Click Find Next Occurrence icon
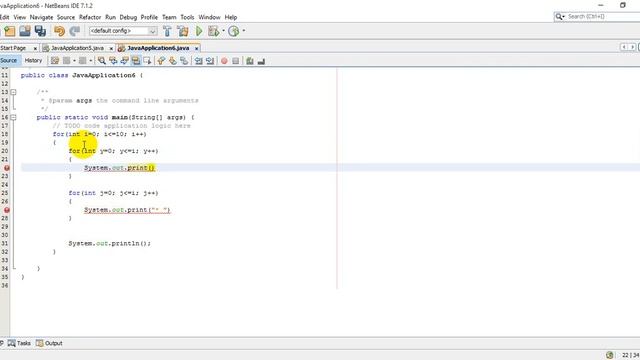640x360 pixels. (x=124, y=61)
